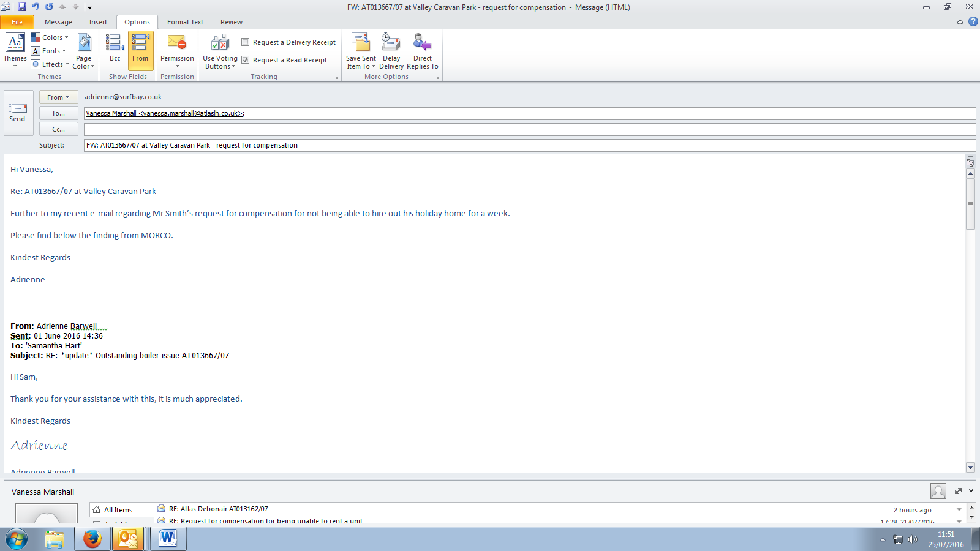Image resolution: width=980 pixels, height=551 pixels.
Task: Open Use Voting Buttons menu
Action: pyautogui.click(x=220, y=51)
